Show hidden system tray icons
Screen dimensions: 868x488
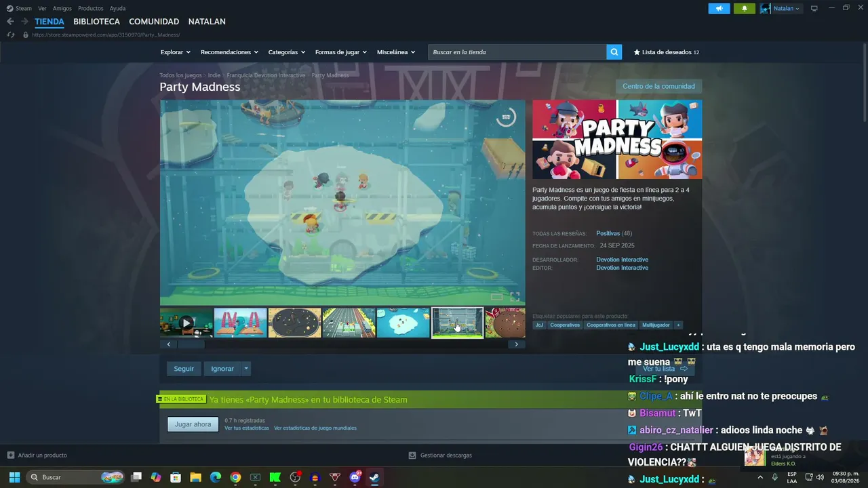759,477
